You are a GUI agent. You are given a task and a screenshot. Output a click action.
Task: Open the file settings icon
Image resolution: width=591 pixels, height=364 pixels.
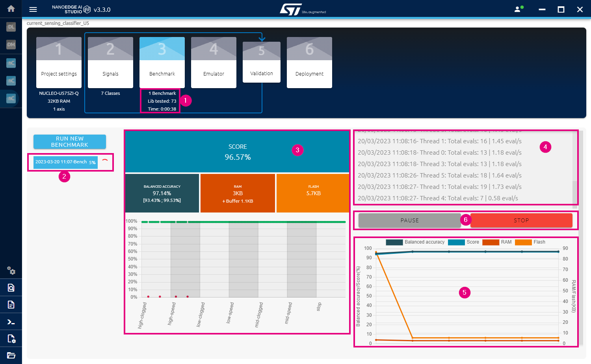point(11,338)
